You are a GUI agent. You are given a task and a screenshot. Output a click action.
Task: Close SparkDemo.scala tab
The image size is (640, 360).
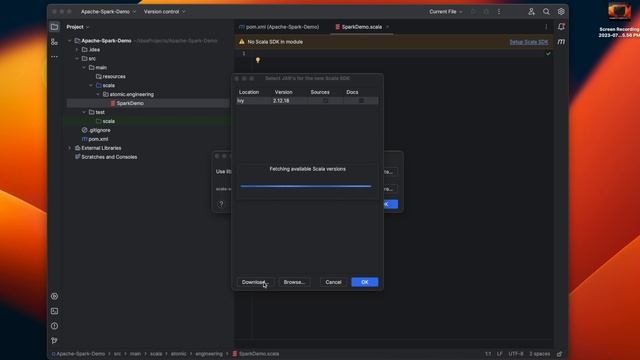point(387,27)
